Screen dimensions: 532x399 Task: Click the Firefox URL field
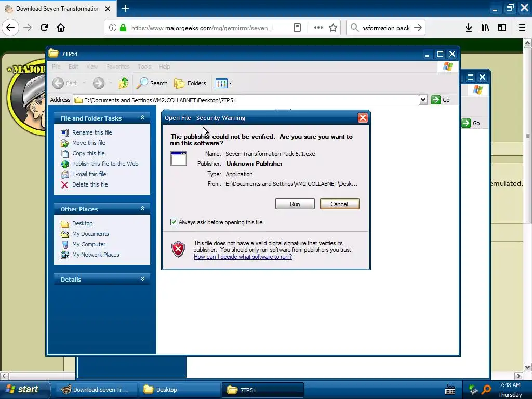pyautogui.click(x=203, y=28)
